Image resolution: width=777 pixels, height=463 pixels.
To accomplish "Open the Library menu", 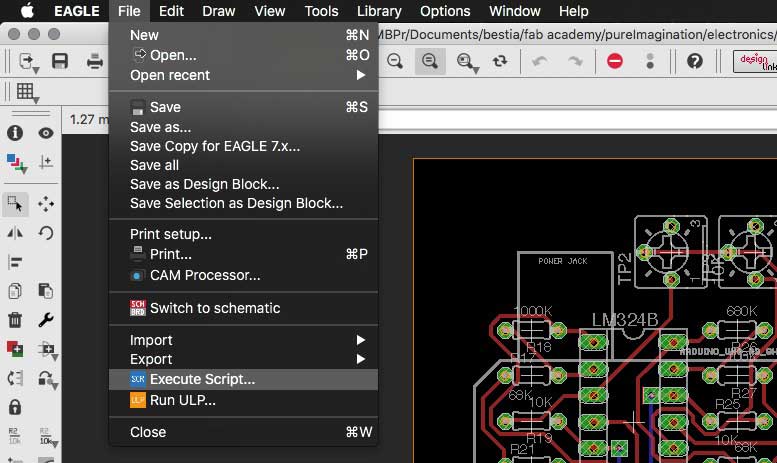I will coord(379,11).
